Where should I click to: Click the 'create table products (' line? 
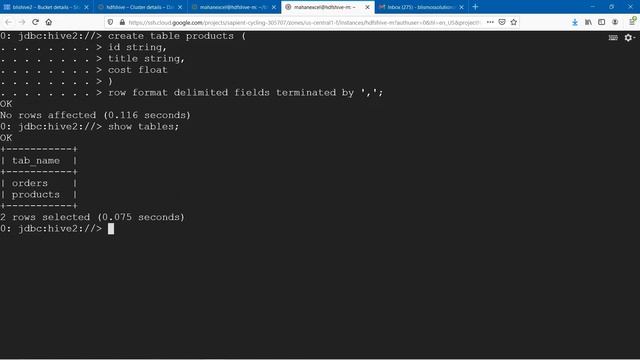[177, 36]
